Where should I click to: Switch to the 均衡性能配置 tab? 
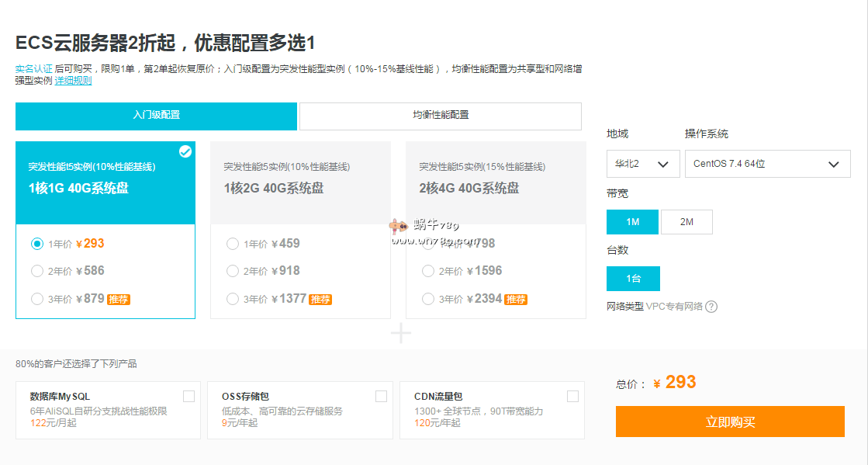[441, 116]
